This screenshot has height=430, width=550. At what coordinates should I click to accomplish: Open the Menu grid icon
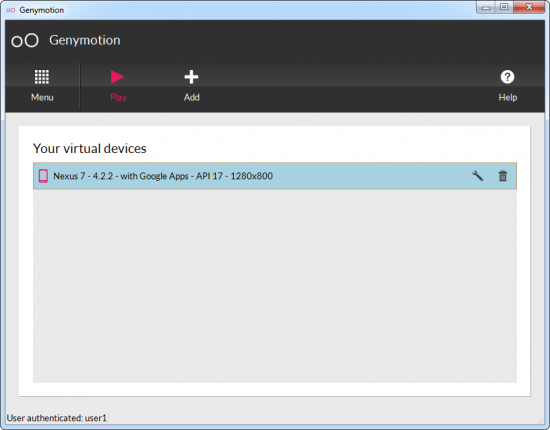point(42,77)
